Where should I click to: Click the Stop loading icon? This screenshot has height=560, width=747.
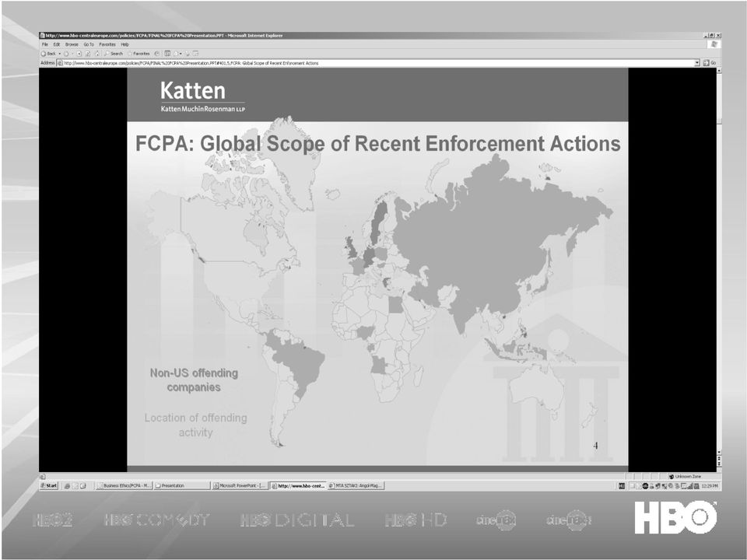click(79, 54)
